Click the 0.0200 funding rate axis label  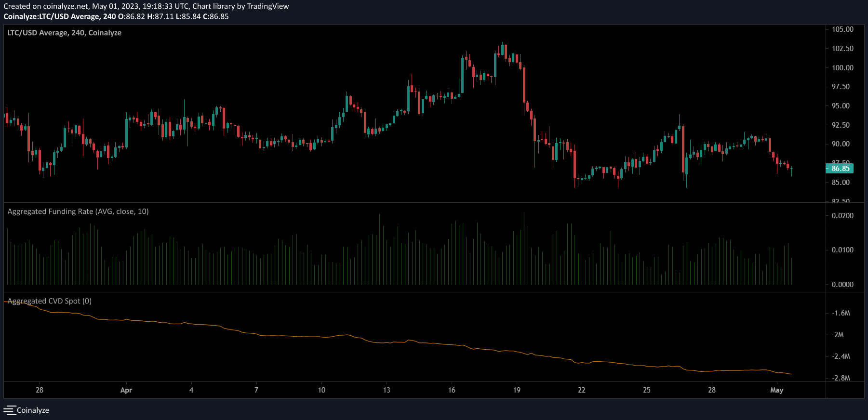tap(842, 216)
